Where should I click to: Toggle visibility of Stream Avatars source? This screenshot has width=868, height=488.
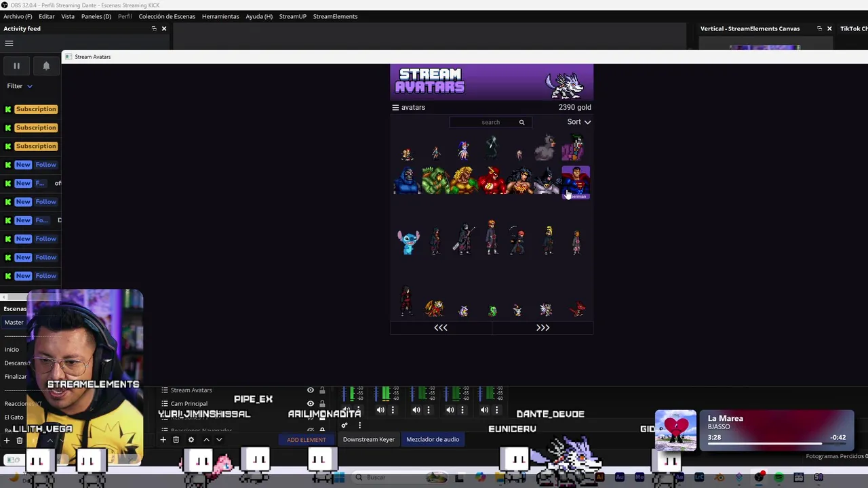pyautogui.click(x=311, y=390)
